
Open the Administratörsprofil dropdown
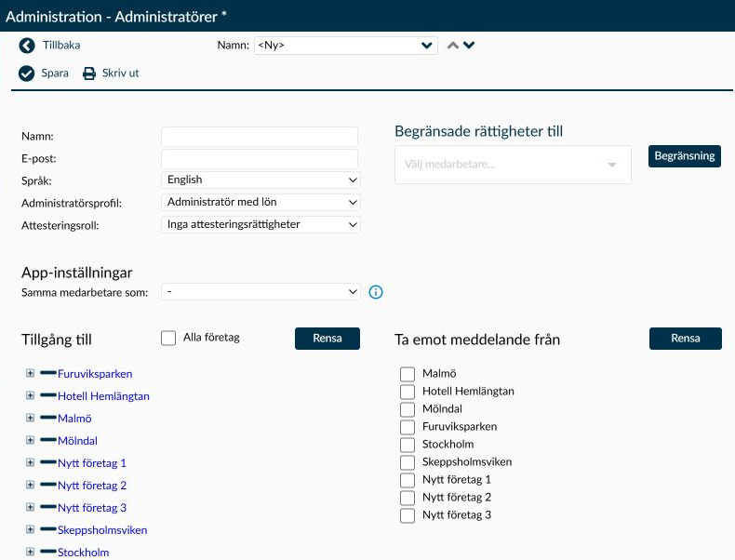261,203
